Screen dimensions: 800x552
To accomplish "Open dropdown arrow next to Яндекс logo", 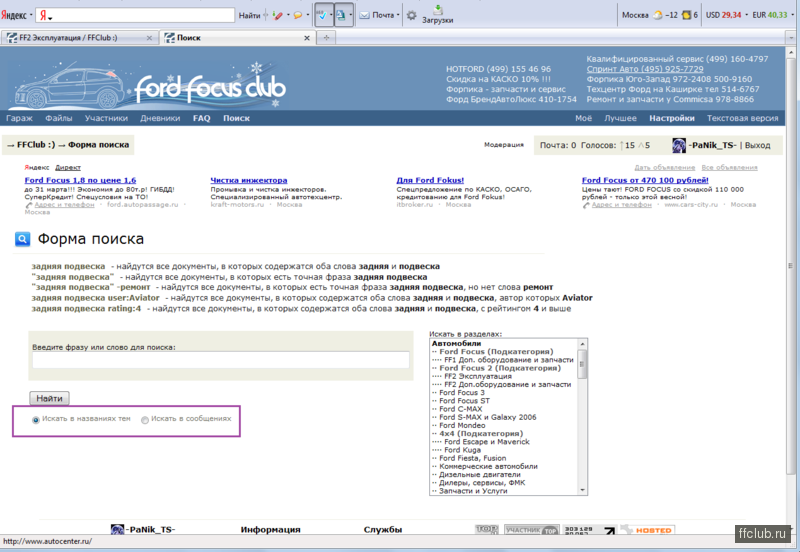I will 31,15.
